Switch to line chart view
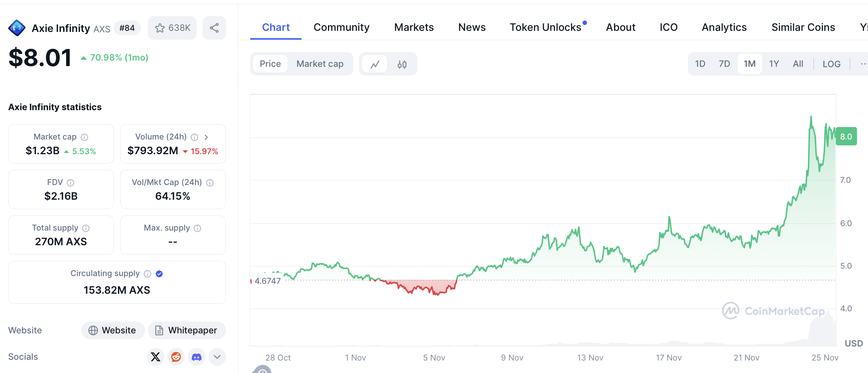Screen dimensions: 868x373 375,64
